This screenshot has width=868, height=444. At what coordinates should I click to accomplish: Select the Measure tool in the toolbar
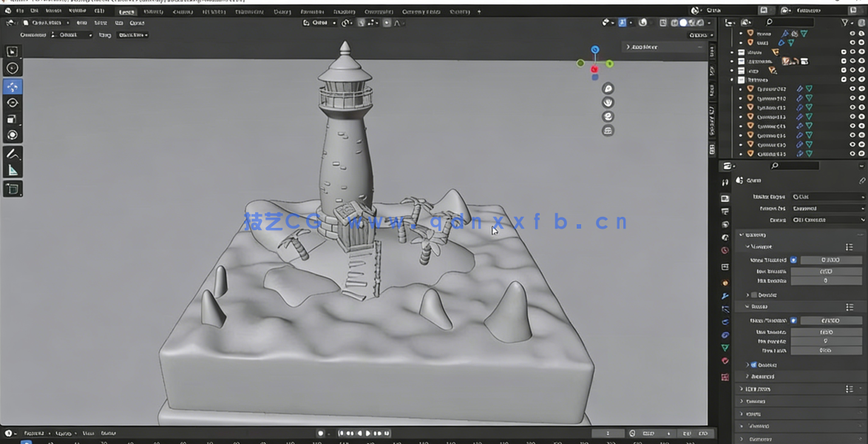click(x=12, y=170)
